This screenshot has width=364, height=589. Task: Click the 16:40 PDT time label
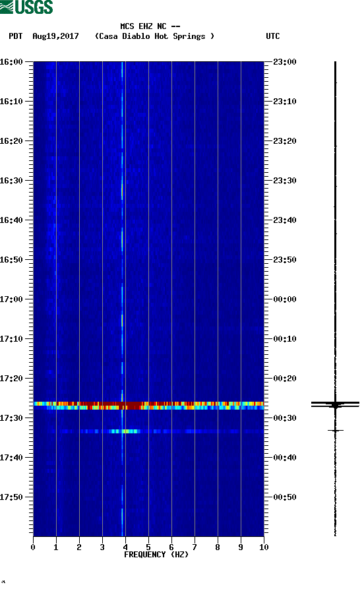point(11,220)
